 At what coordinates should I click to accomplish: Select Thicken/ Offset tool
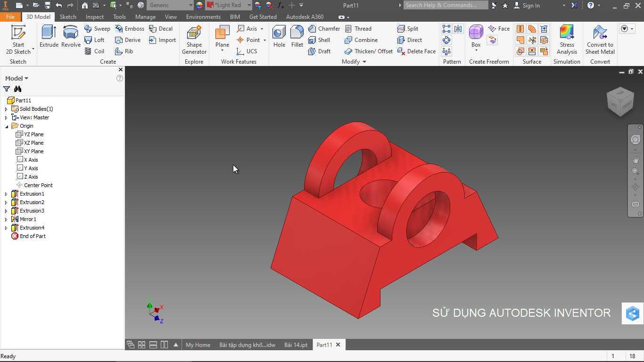click(369, 51)
